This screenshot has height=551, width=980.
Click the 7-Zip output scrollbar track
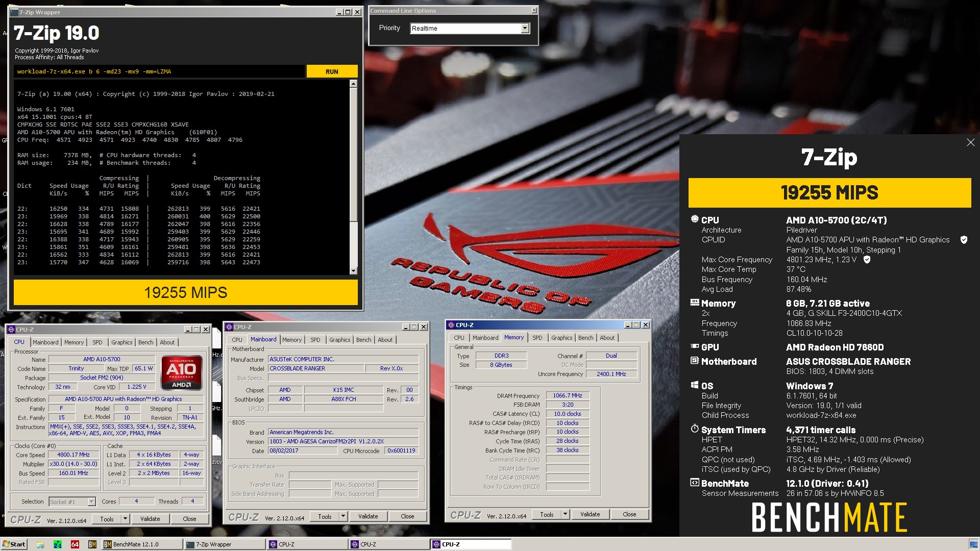click(353, 245)
